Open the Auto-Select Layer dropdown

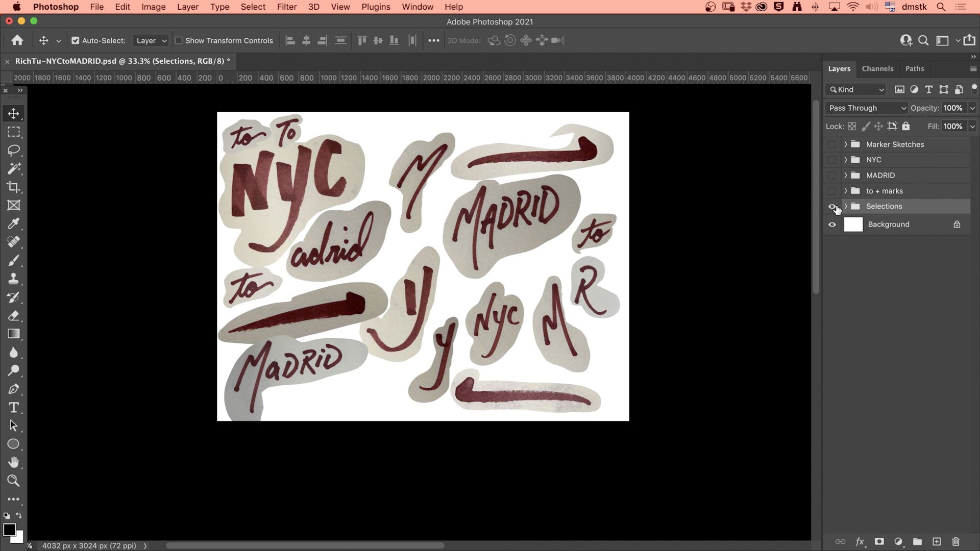pyautogui.click(x=151, y=40)
